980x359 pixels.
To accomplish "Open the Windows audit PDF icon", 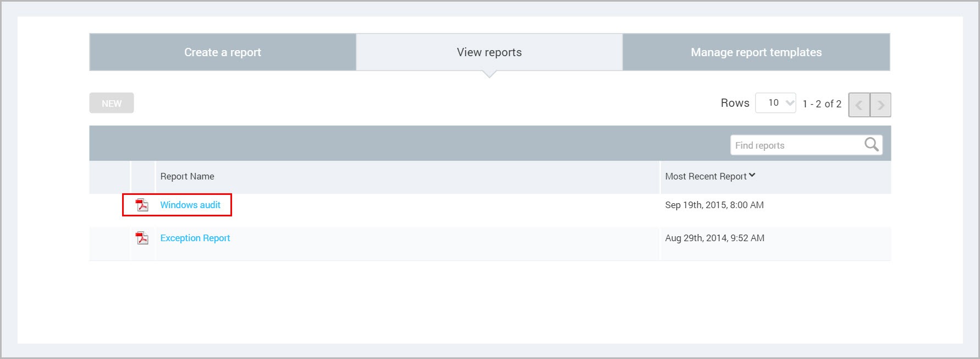I will 142,205.
